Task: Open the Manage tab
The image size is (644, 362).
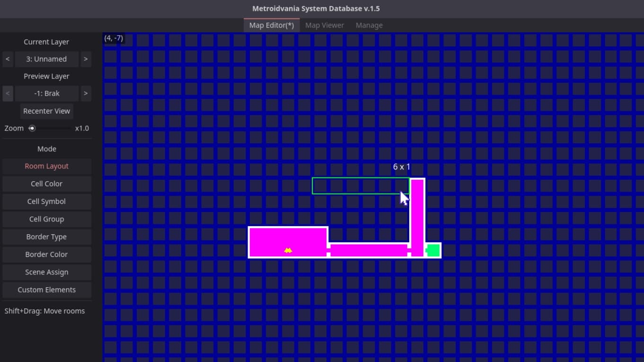Action: pos(369,25)
